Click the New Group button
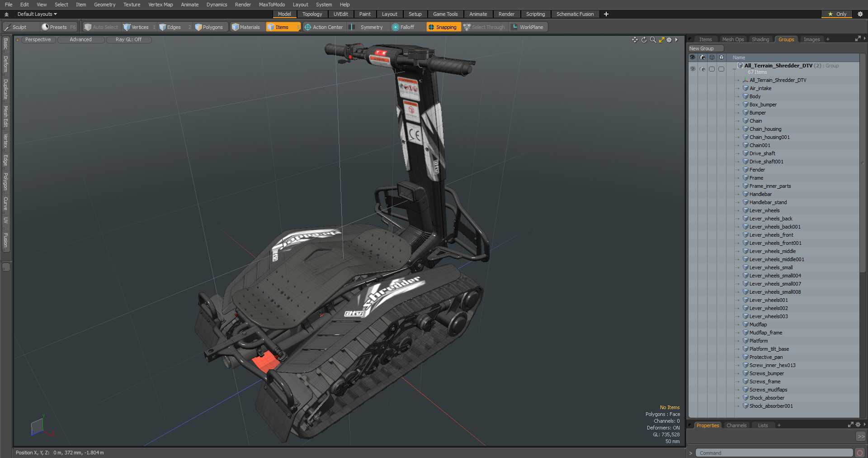 pyautogui.click(x=705, y=48)
